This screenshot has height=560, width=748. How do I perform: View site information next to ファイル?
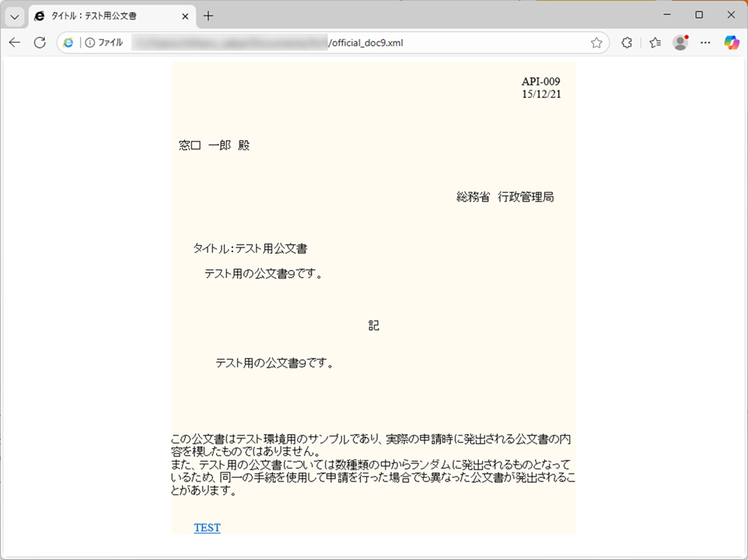click(90, 43)
